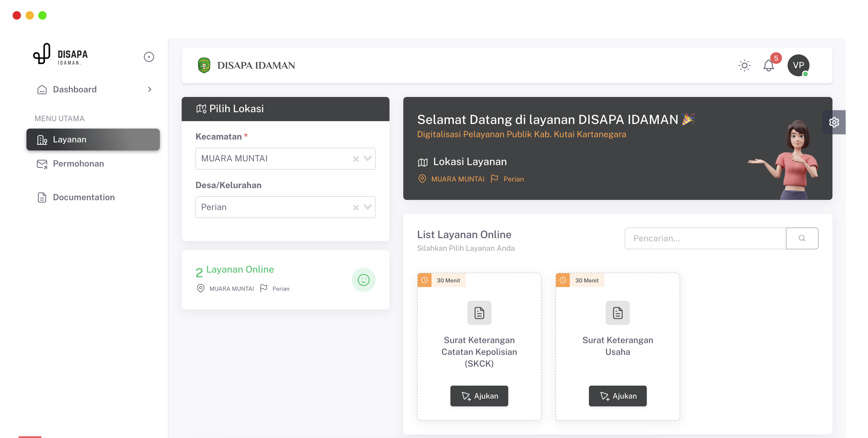Screen dimensions: 868x438
Task: Focus the Pencarian search field
Action: pyautogui.click(x=705, y=238)
